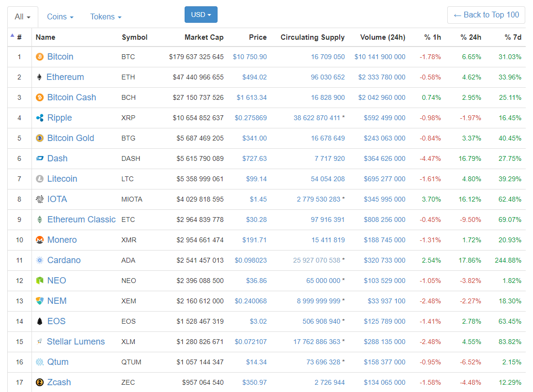Screen dimensions: 533x392
Task: Select the All tab dropdown
Action: click(22, 17)
